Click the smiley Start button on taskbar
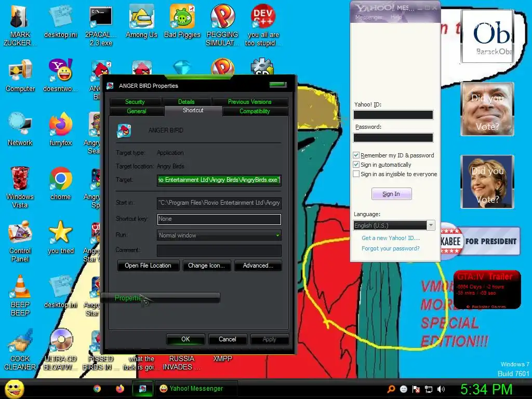 (14, 389)
